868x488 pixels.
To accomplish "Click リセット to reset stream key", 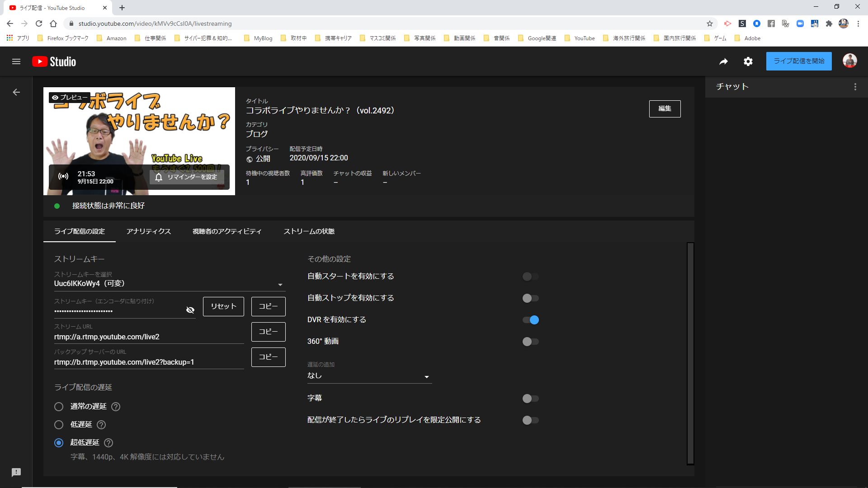I will coord(223,306).
